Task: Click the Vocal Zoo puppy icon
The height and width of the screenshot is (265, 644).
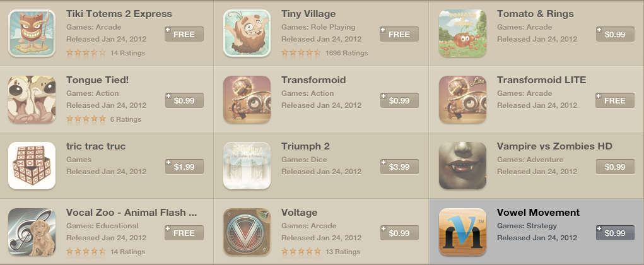Action: click(32, 232)
